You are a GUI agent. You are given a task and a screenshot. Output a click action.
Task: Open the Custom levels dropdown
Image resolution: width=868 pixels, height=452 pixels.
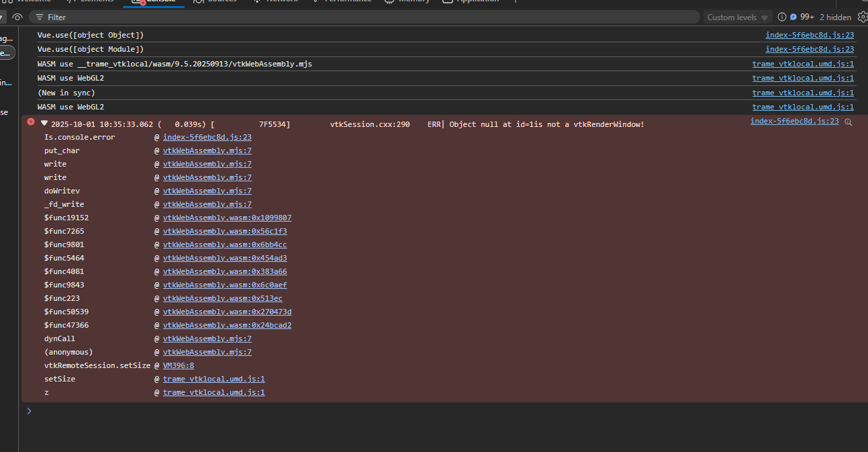click(737, 17)
